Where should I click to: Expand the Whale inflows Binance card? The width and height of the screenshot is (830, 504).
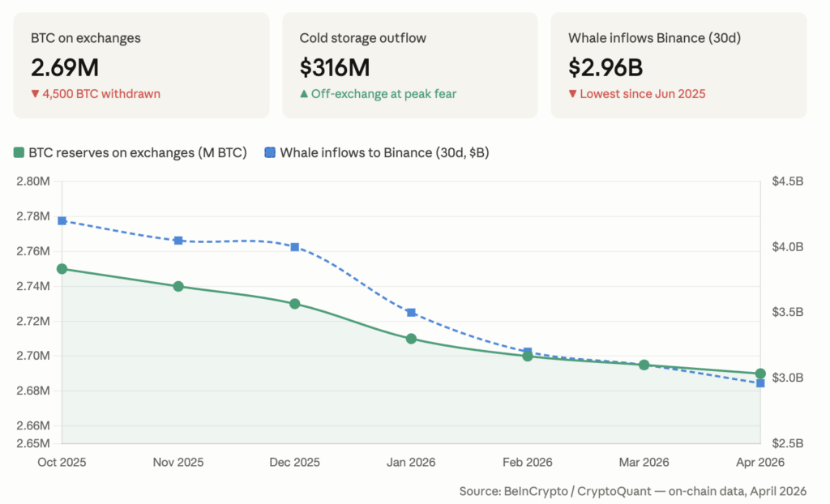[681, 65]
